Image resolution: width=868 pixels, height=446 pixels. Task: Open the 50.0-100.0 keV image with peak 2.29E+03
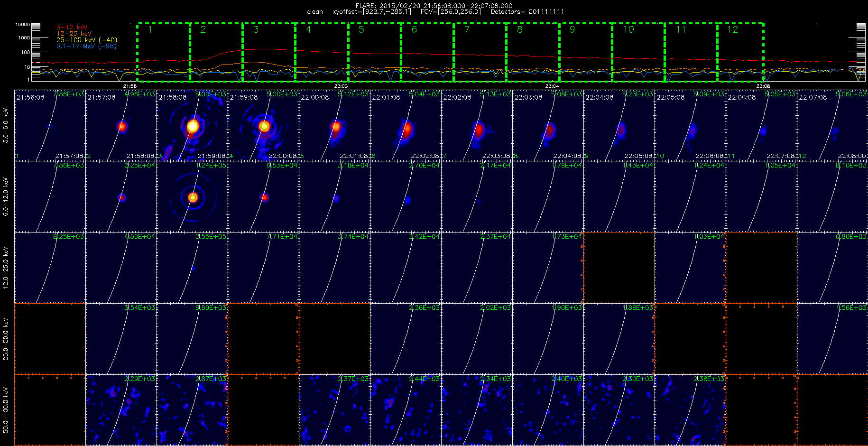tap(121, 410)
